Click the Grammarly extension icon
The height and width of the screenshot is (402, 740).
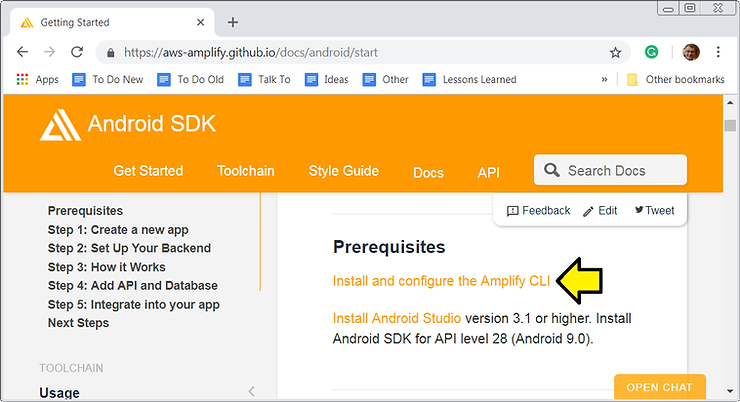coord(652,52)
